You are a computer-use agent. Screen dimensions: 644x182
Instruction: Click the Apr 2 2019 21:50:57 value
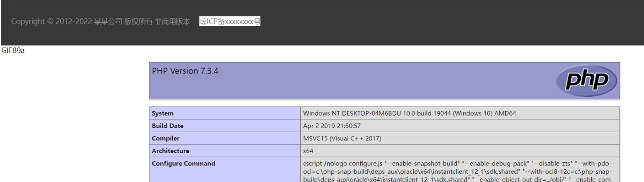tap(332, 126)
